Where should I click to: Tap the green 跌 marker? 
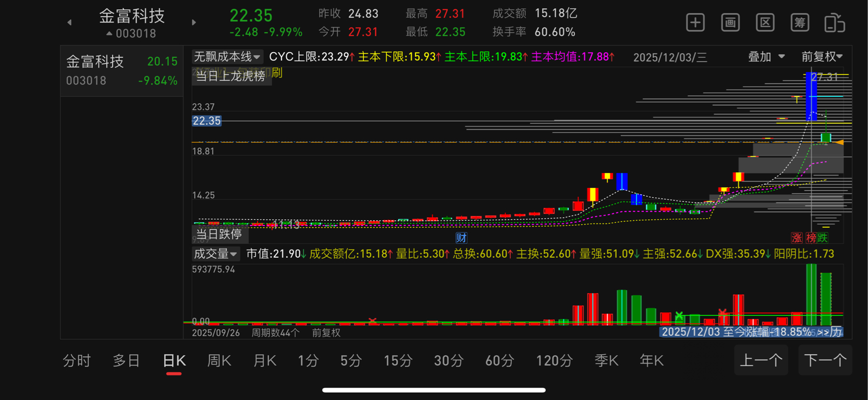coord(823,238)
